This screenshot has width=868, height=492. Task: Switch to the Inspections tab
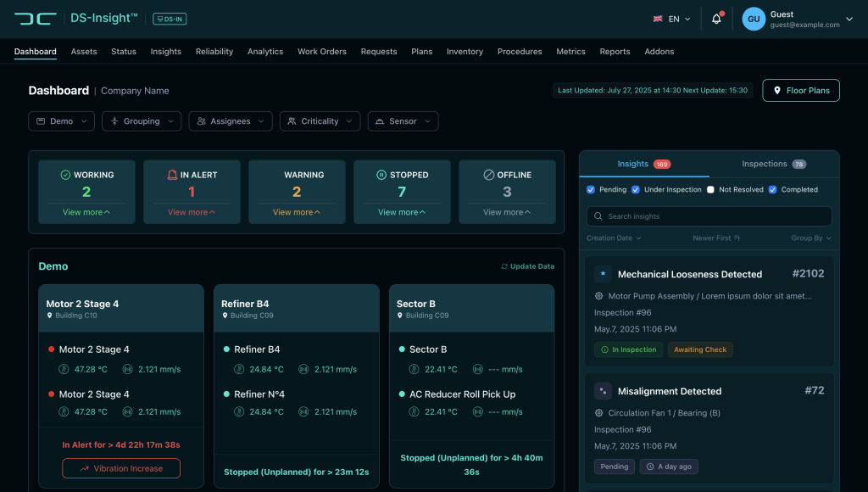[773, 164]
